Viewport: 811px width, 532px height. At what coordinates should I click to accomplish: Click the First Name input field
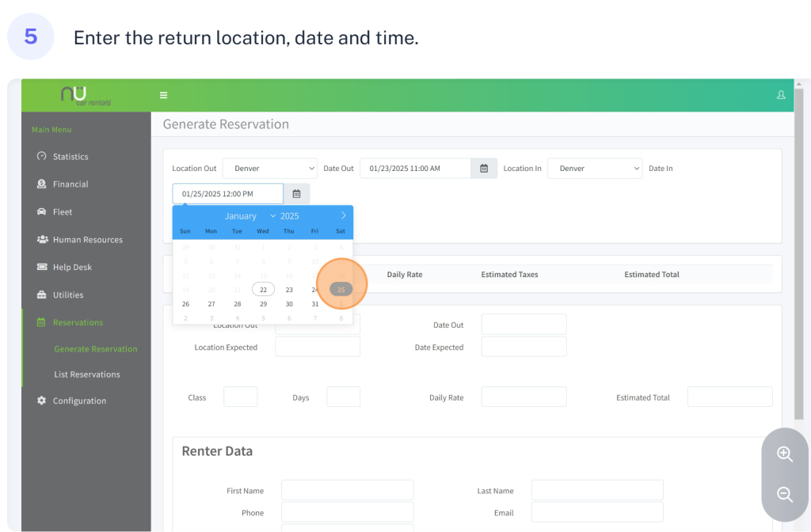click(347, 490)
